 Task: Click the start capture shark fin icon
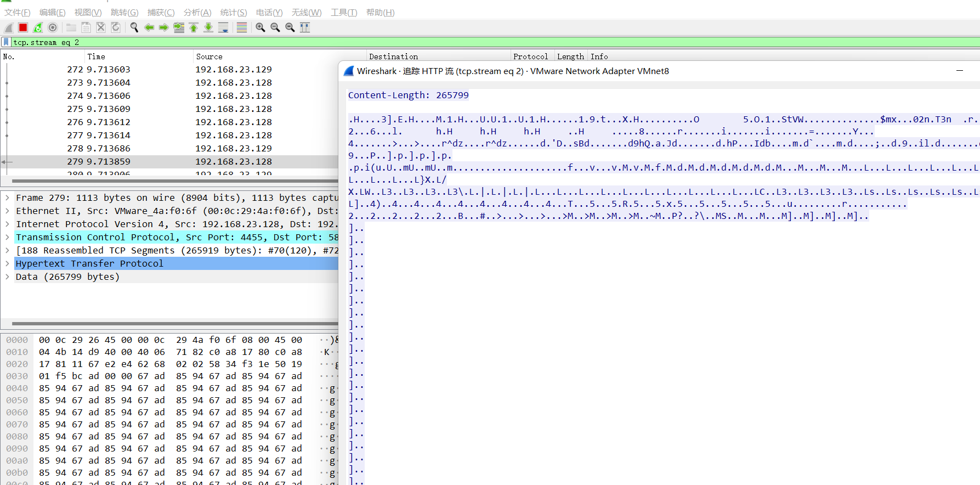click(9, 27)
